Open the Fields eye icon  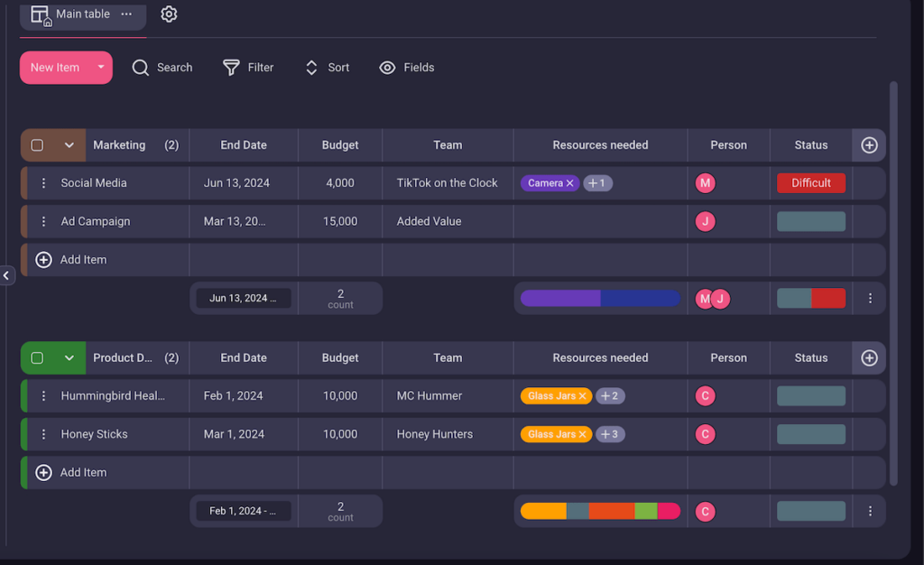click(x=387, y=67)
